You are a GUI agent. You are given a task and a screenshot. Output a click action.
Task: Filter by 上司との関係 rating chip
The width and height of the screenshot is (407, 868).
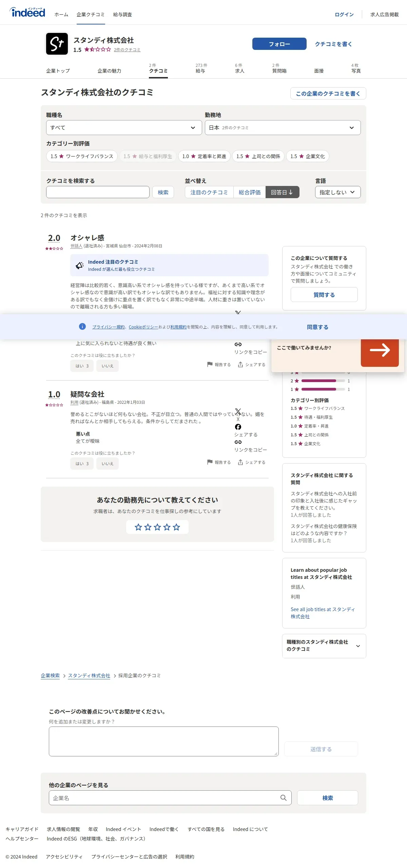pyautogui.click(x=258, y=156)
